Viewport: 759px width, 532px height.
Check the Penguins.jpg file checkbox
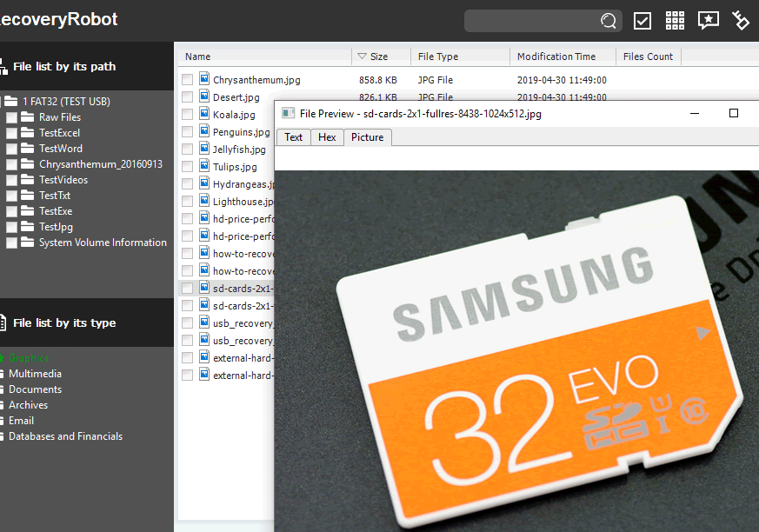point(187,131)
